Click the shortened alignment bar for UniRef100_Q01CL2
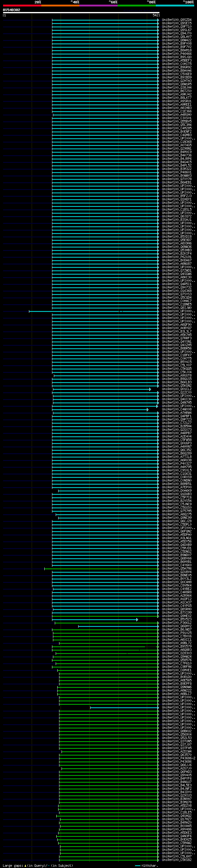 (102, 389)
